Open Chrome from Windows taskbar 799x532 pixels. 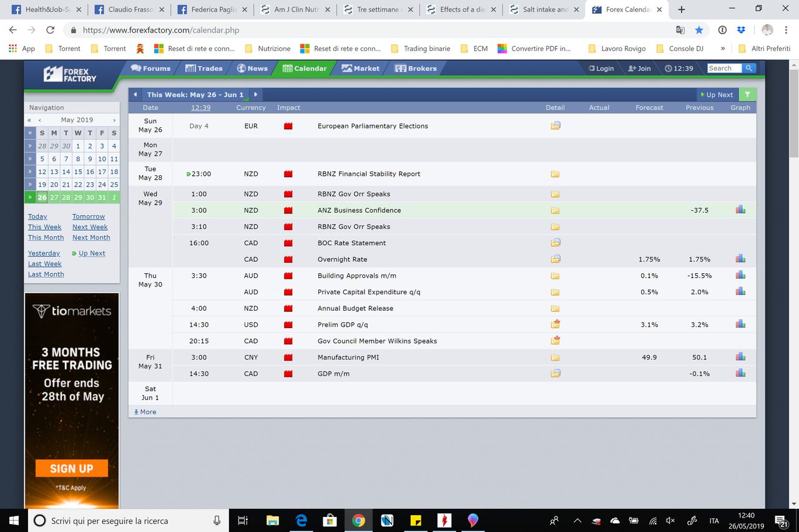358,521
